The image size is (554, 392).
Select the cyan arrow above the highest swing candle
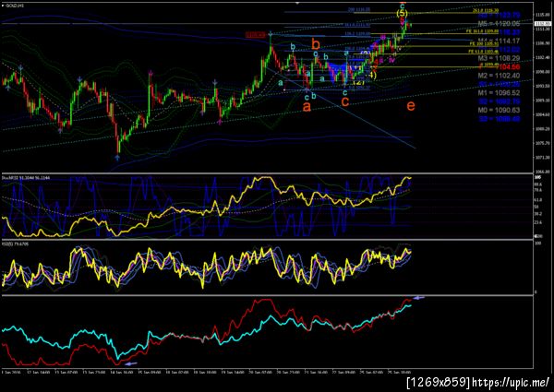(271, 34)
